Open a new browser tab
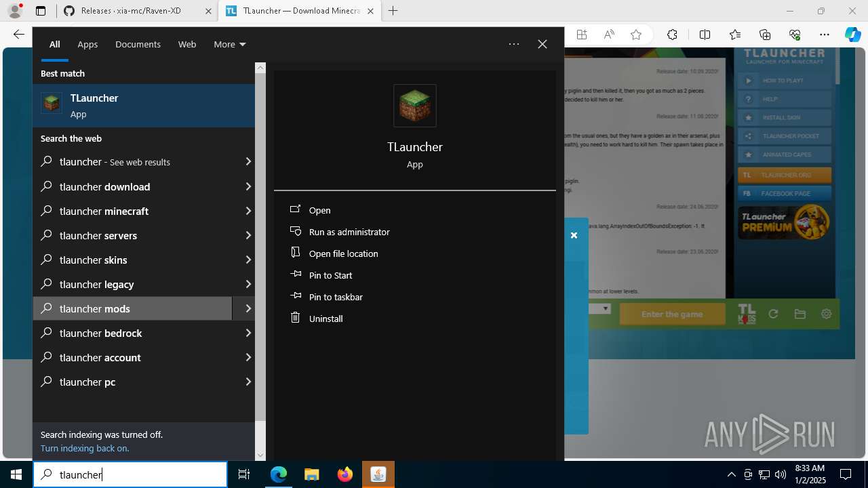 click(393, 11)
